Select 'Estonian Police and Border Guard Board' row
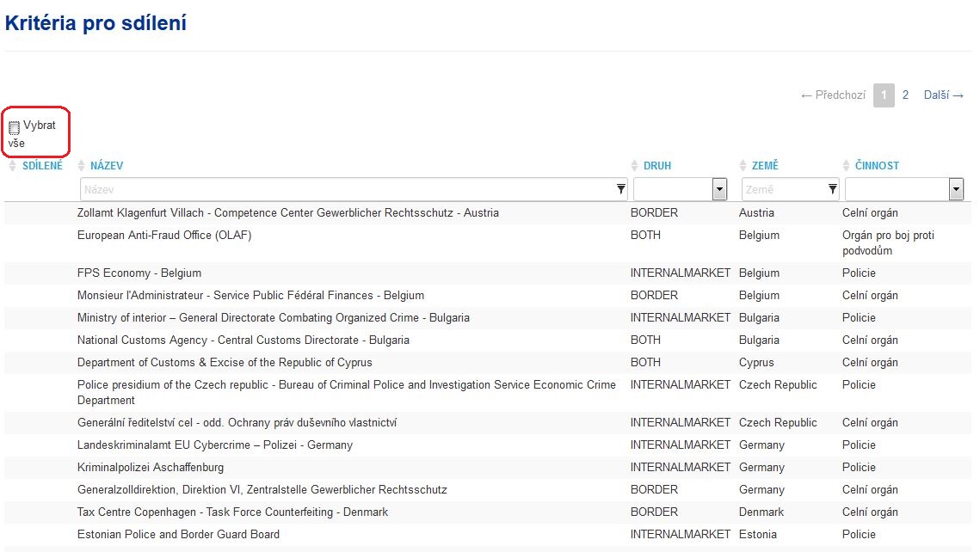This screenshot has width=980, height=552. tap(488, 535)
